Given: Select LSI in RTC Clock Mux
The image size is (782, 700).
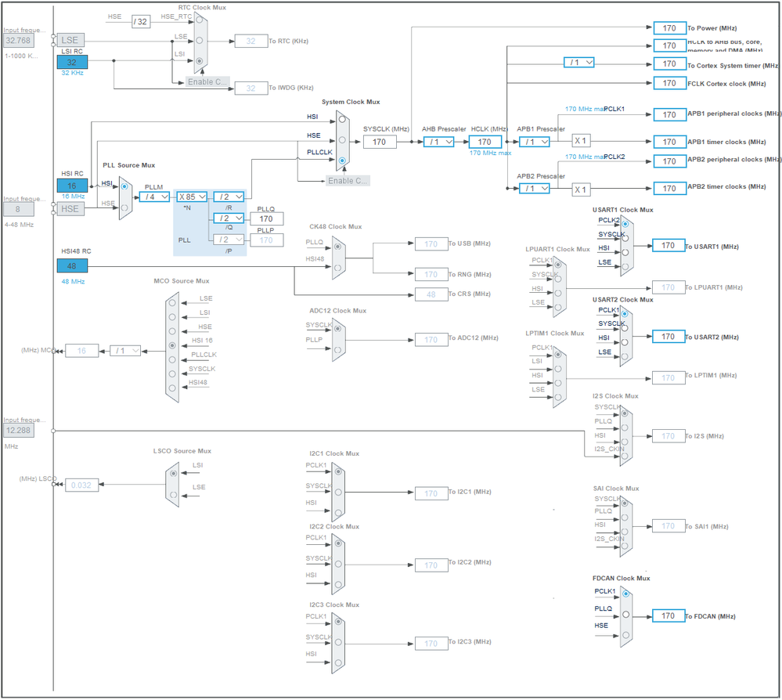Looking at the screenshot, I should pos(200,61).
